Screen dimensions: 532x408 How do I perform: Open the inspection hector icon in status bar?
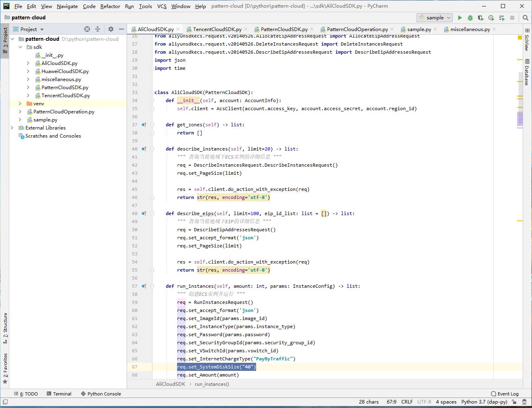[x=524, y=402]
